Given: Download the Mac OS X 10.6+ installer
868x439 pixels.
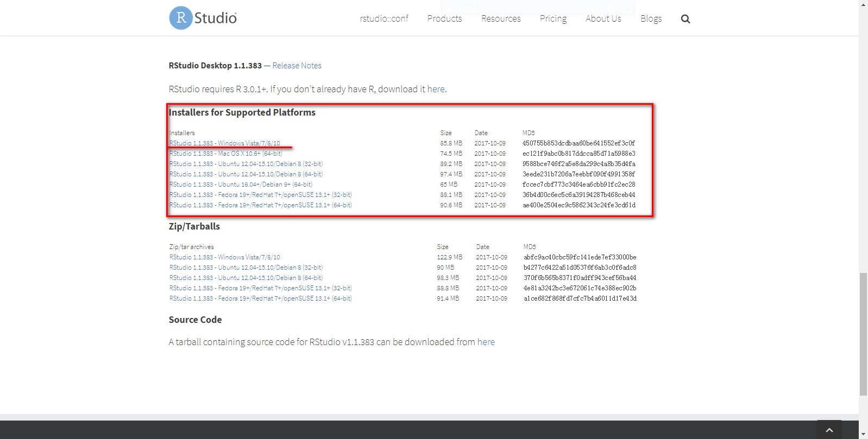Looking at the screenshot, I should (x=226, y=154).
